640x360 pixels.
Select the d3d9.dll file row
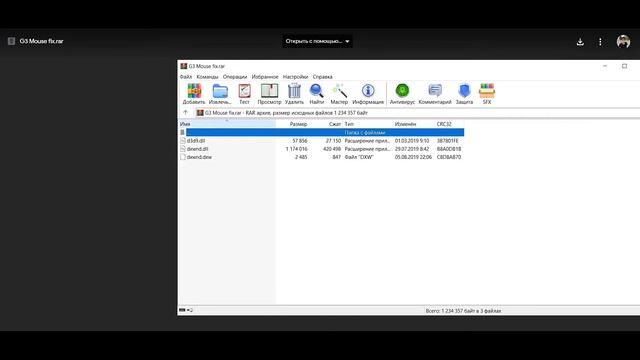(322, 140)
